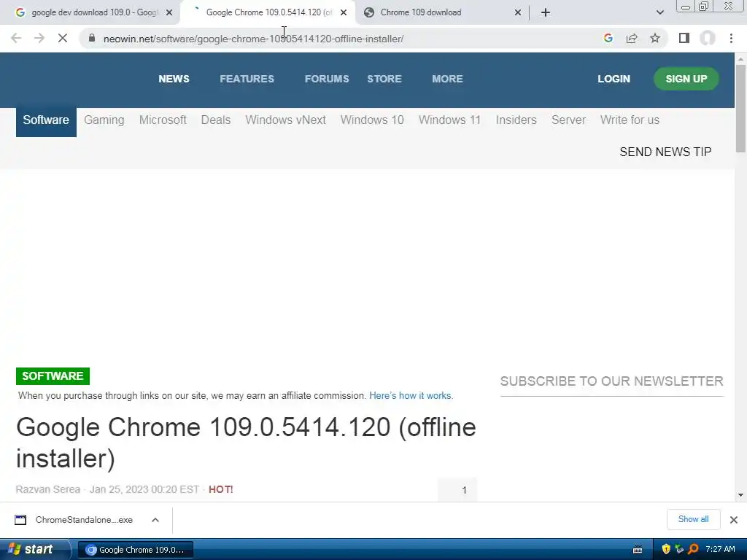Open the browser side panel icon

pos(684,38)
